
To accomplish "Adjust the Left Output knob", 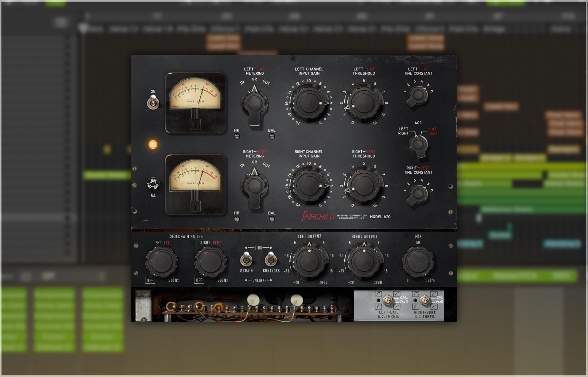I will click(309, 261).
